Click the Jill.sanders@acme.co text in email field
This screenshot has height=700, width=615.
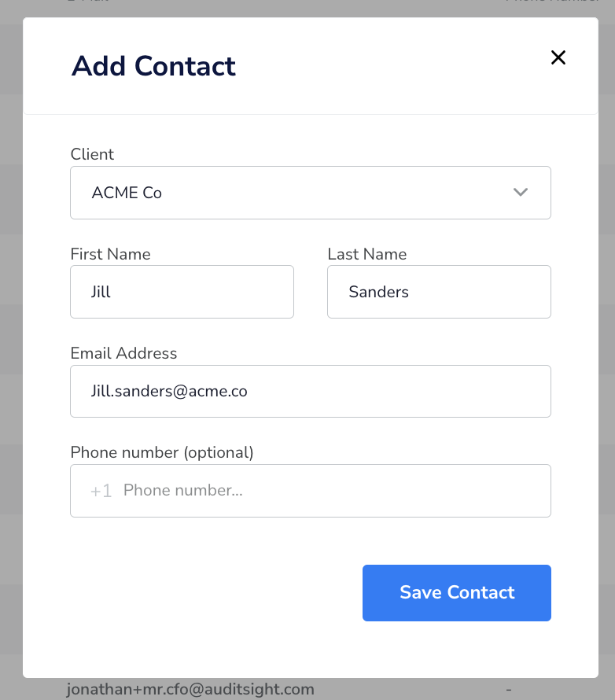(x=169, y=391)
